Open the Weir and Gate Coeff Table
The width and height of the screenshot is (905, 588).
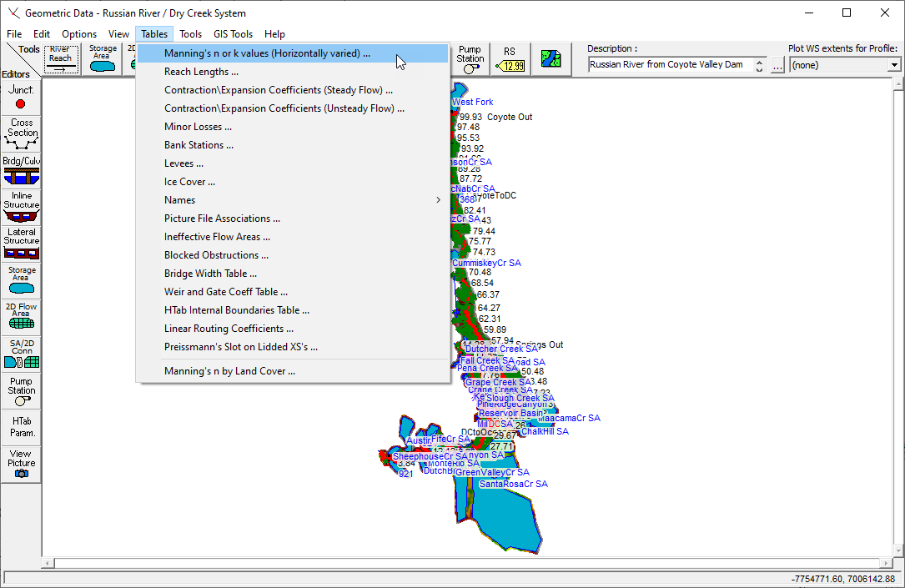tap(294, 292)
